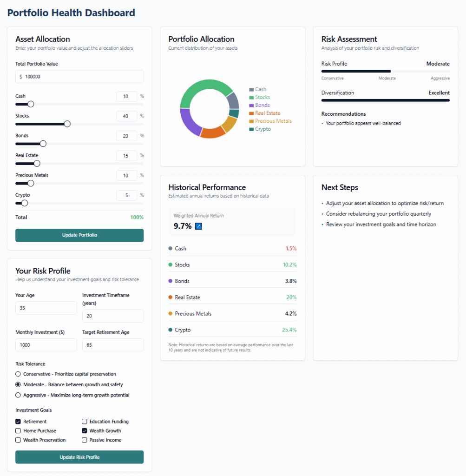Click the gray Cash legend square
466x476 pixels.
tap(251, 90)
